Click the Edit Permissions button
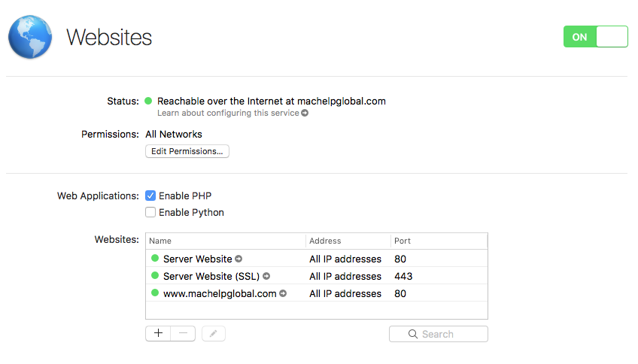This screenshot has width=638, height=364. [187, 151]
